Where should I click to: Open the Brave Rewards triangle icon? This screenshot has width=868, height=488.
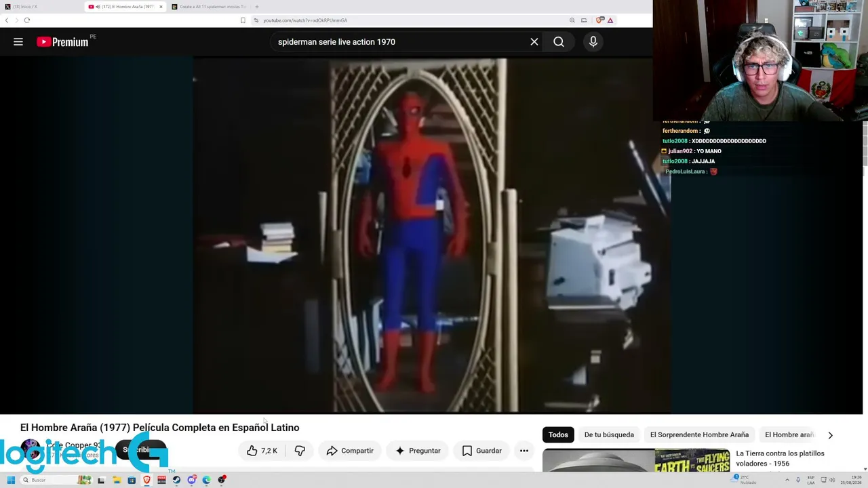click(x=610, y=20)
